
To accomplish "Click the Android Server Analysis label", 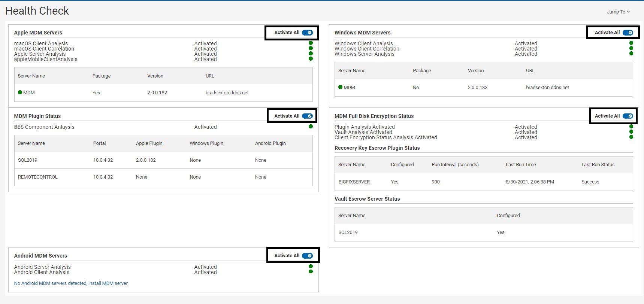I will (x=42, y=267).
